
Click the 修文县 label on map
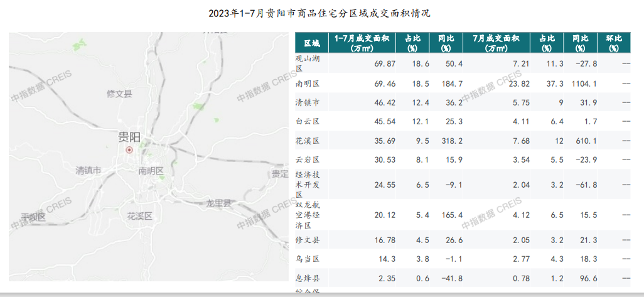[119, 94]
